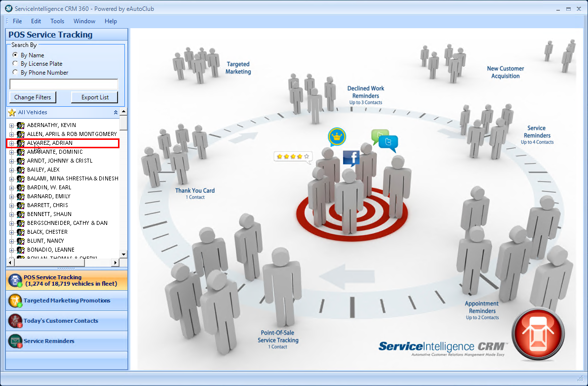Select ARNDT, JOHNNY & CRISTL in the list
This screenshot has height=386, width=588.
coord(60,161)
